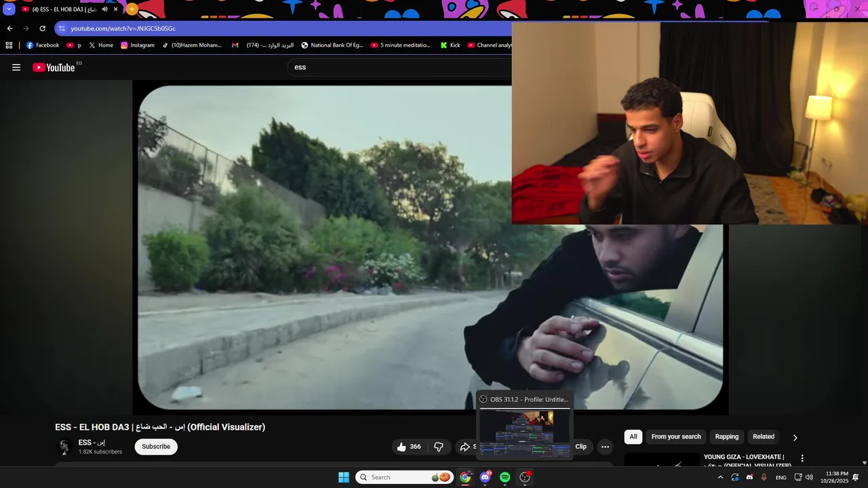Image resolution: width=868 pixels, height=488 pixels.
Task: Open the YouTube hamburger guide menu
Action: (16, 67)
